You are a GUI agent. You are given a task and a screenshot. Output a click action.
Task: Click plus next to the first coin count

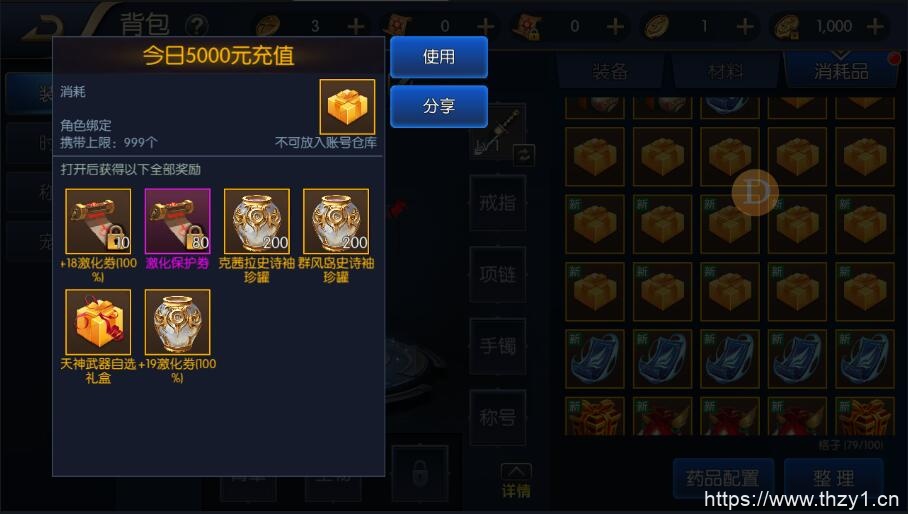(x=356, y=26)
